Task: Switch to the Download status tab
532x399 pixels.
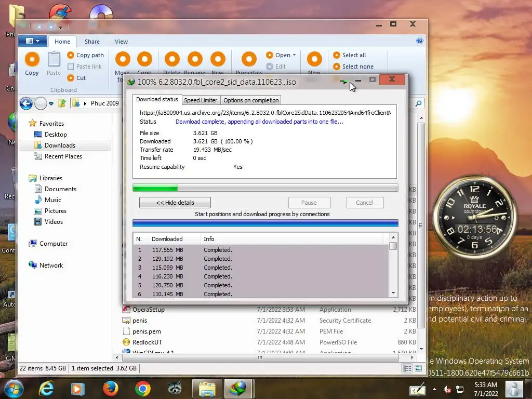Action: click(157, 99)
